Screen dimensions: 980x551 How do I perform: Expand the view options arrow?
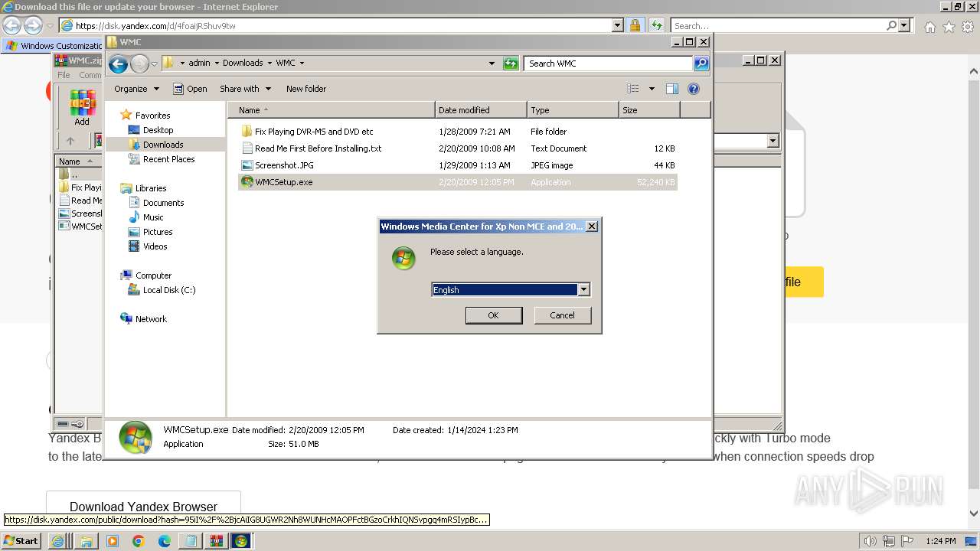652,89
